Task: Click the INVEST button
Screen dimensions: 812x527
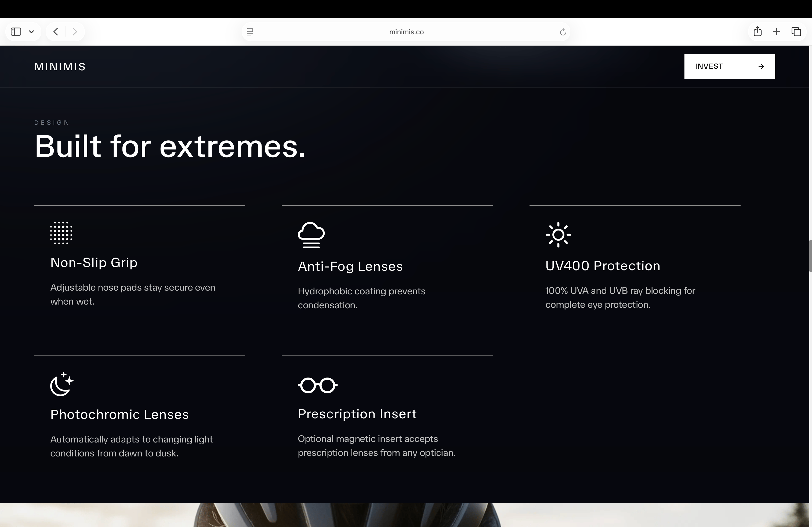Action: pos(730,67)
